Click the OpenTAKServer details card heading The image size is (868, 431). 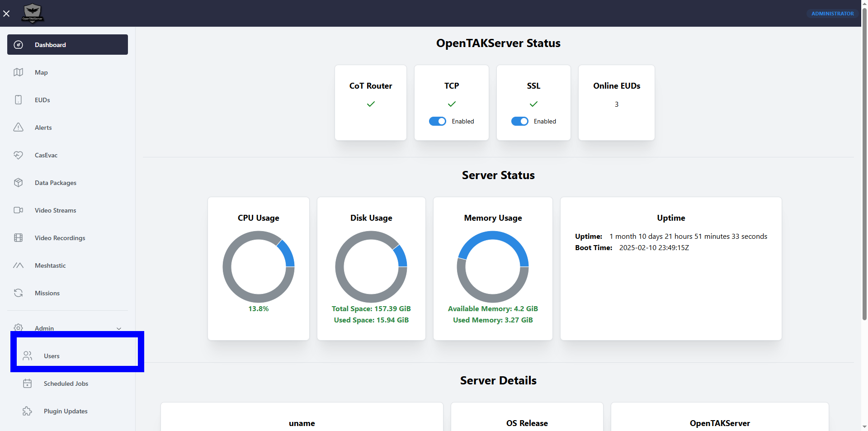click(x=720, y=423)
